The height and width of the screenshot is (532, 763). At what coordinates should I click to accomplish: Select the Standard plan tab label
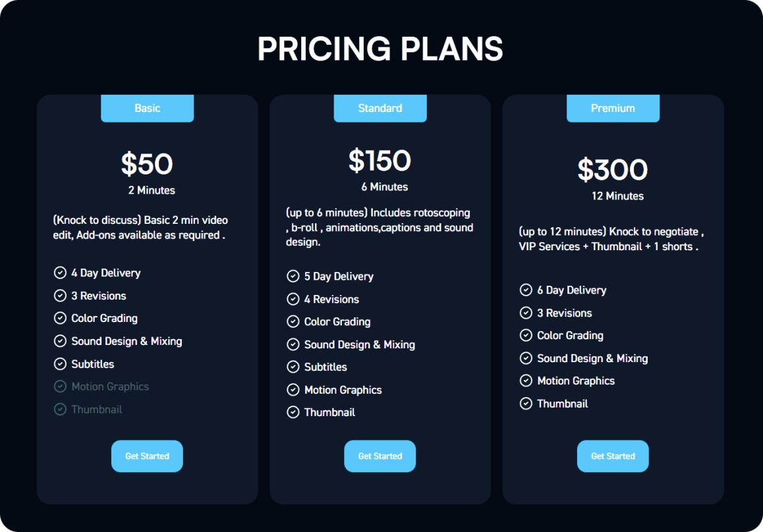pyautogui.click(x=380, y=109)
